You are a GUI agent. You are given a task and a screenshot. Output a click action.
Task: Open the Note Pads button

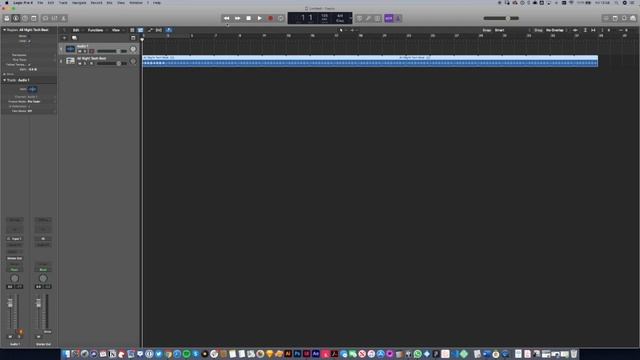coord(615,18)
